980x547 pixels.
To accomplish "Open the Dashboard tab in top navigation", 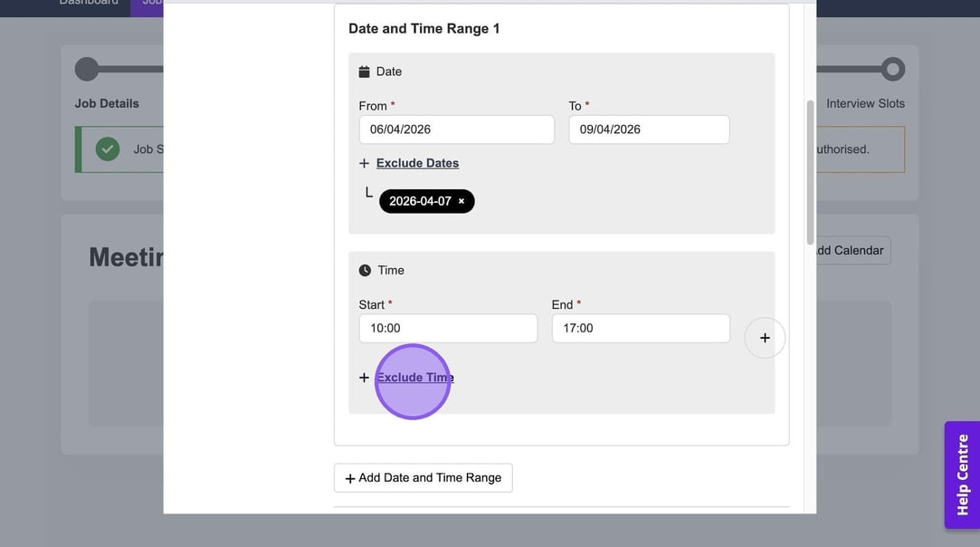I will pyautogui.click(x=89, y=3).
